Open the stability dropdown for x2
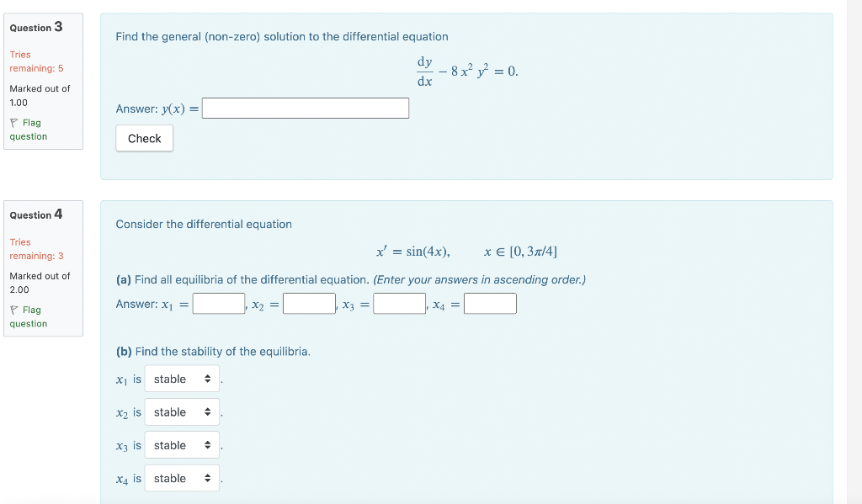The width and height of the screenshot is (862, 504). 182,411
